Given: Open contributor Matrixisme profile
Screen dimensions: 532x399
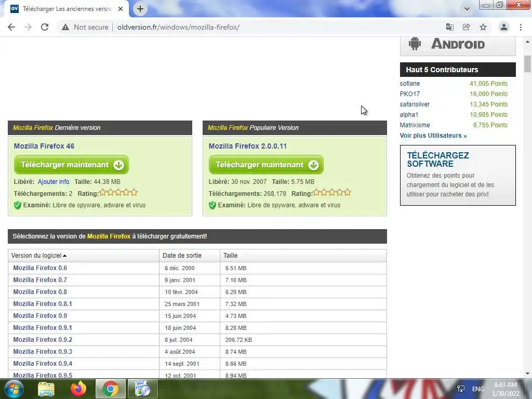Looking at the screenshot, I should pyautogui.click(x=415, y=125).
